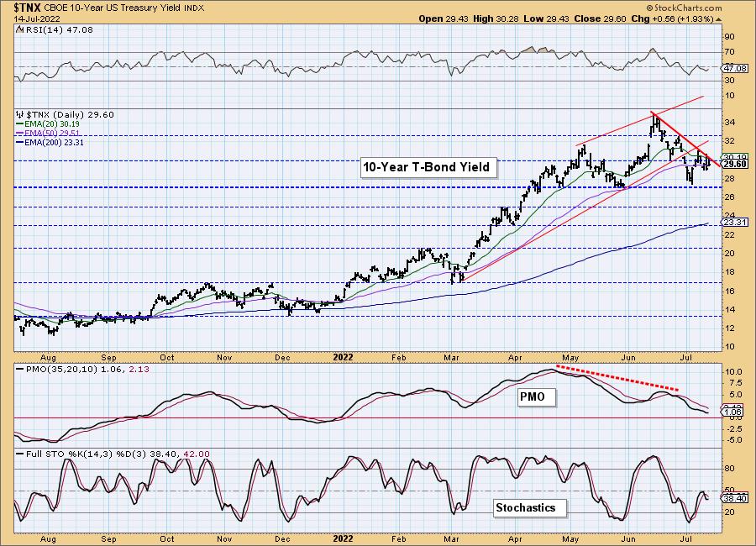
Task: Click the PMO(35,20,10) 1.06, 2.13 legend
Action: pyautogui.click(x=83, y=369)
